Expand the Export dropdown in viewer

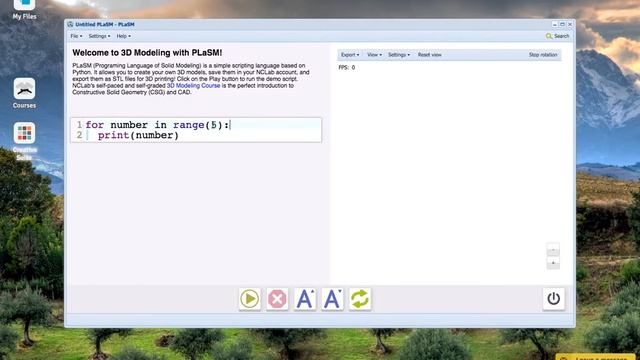click(350, 55)
